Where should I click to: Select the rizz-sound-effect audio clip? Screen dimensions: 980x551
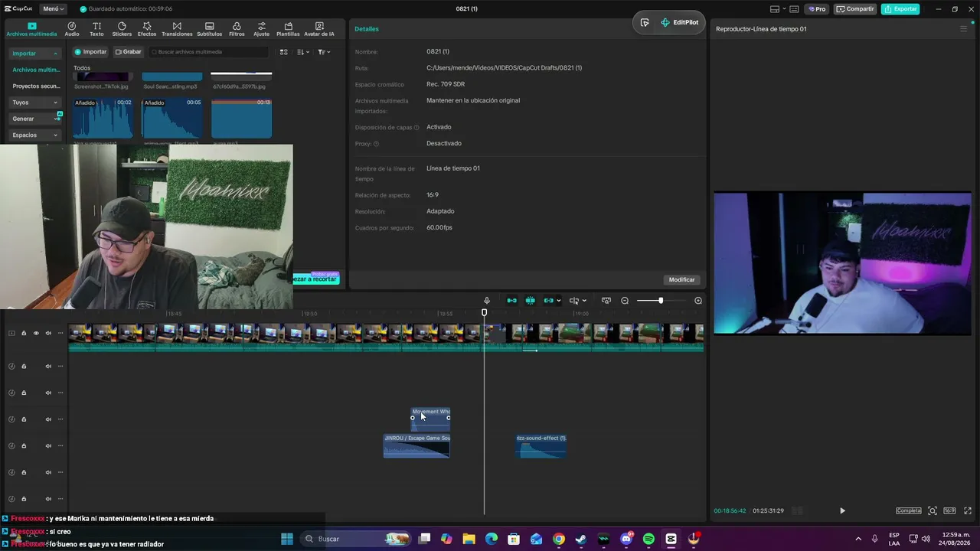[x=541, y=446]
